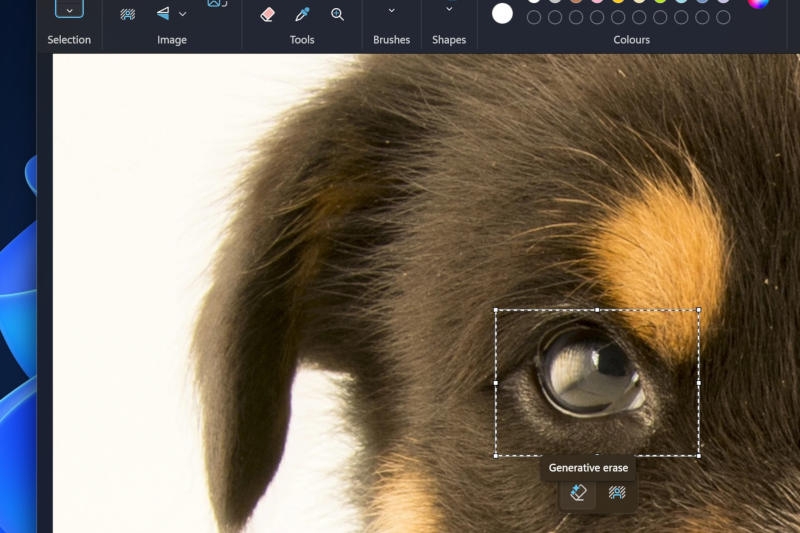Select the Eraser tool
The image size is (800, 533).
coord(267,14)
